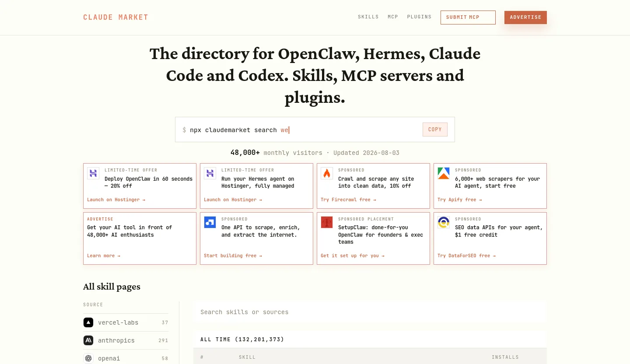
Task: Follow Launch on Hostinger link for OpenClaw
Action: point(116,200)
